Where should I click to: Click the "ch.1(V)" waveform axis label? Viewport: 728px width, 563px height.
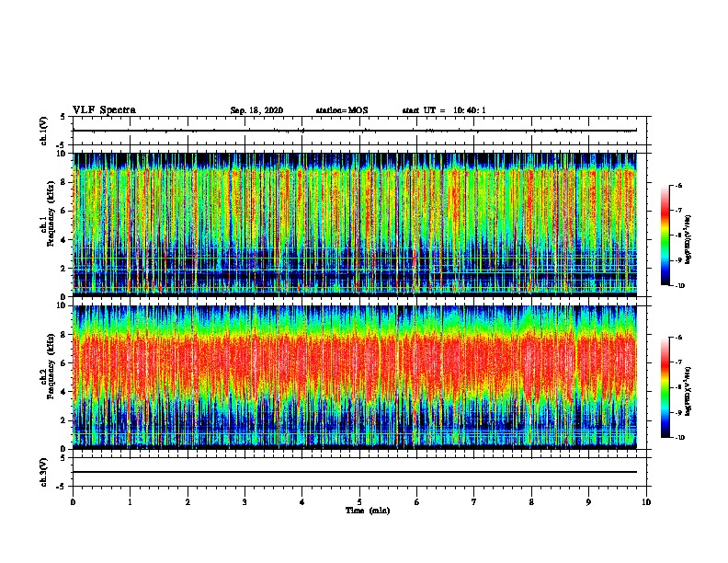[44, 131]
